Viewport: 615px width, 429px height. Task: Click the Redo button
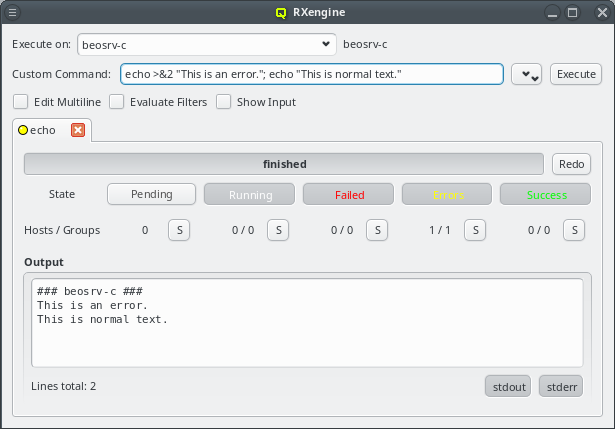[571, 164]
